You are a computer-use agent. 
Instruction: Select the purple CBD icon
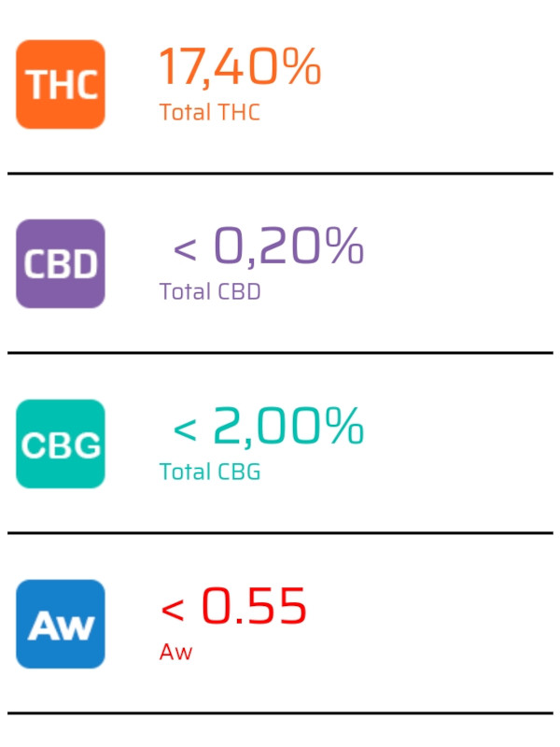(x=61, y=263)
